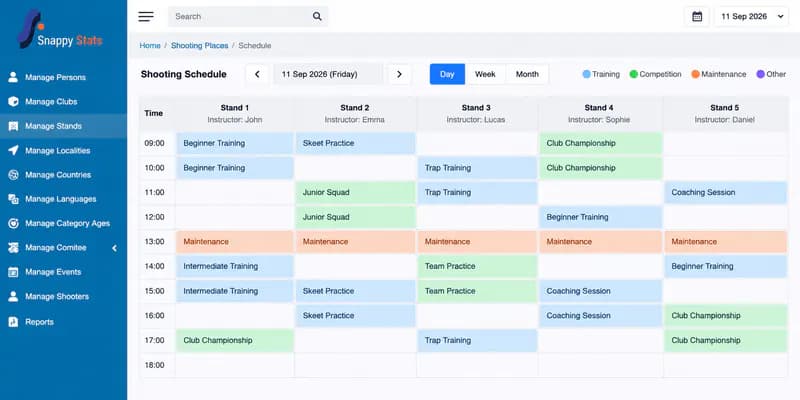Open 09:00 Skeet Practice on Stand 2
This screenshot has width=800, height=400.
(x=356, y=143)
